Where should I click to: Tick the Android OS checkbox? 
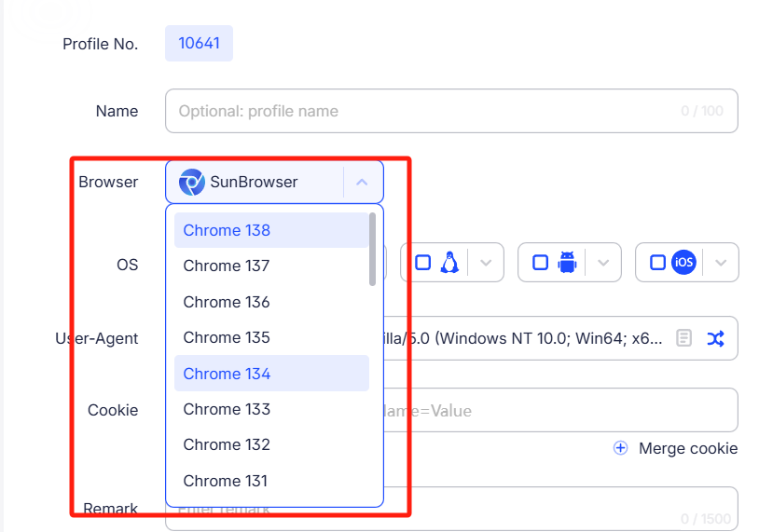click(540, 263)
